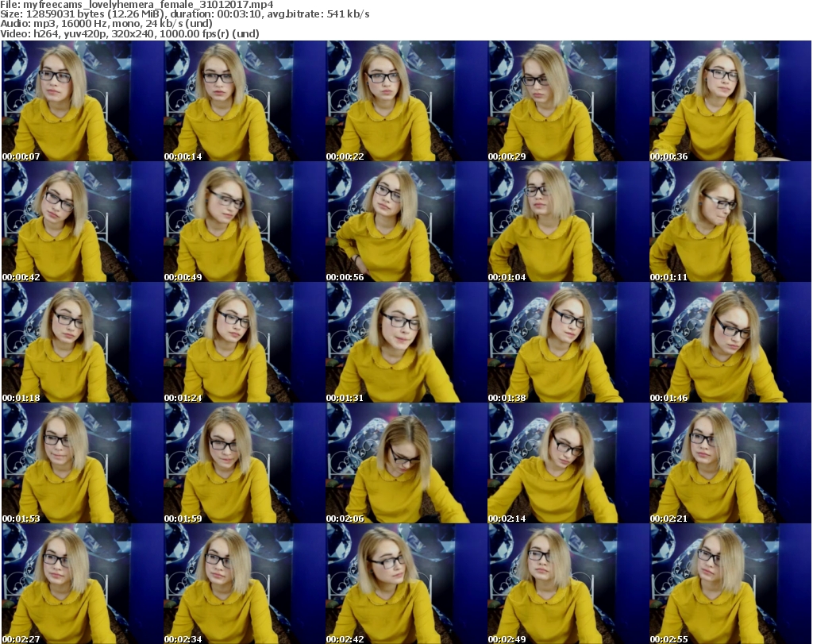
Task: Pick the 00:01:38 video frame
Action: pyautogui.click(x=568, y=342)
